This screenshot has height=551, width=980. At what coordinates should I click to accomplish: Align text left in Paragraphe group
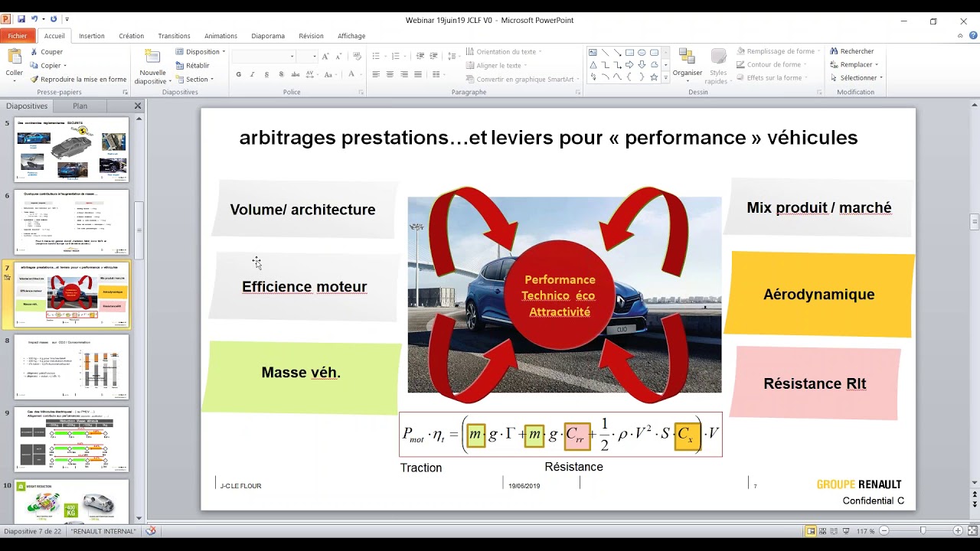coord(376,75)
